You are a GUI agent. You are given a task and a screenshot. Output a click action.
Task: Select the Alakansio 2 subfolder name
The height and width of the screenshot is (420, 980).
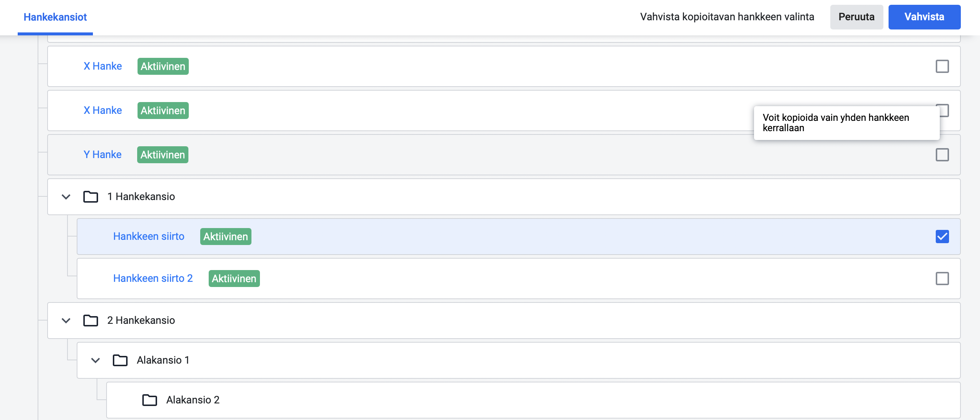[193, 400]
